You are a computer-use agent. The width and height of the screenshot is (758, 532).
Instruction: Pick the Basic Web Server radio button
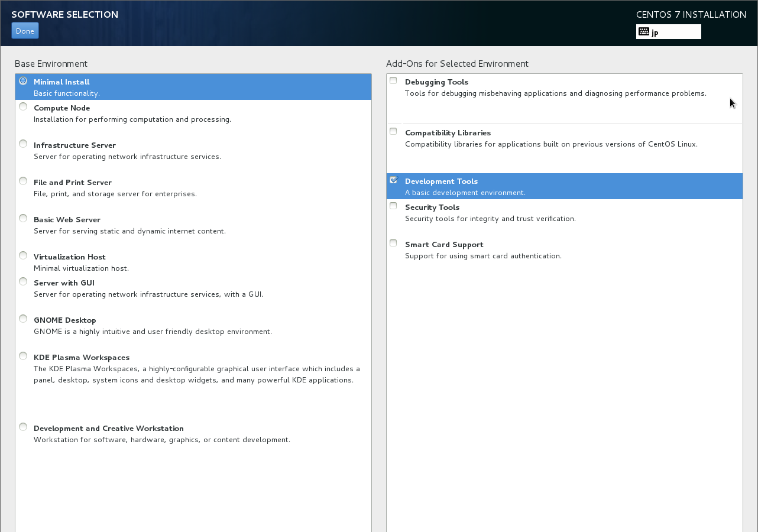tap(23, 218)
